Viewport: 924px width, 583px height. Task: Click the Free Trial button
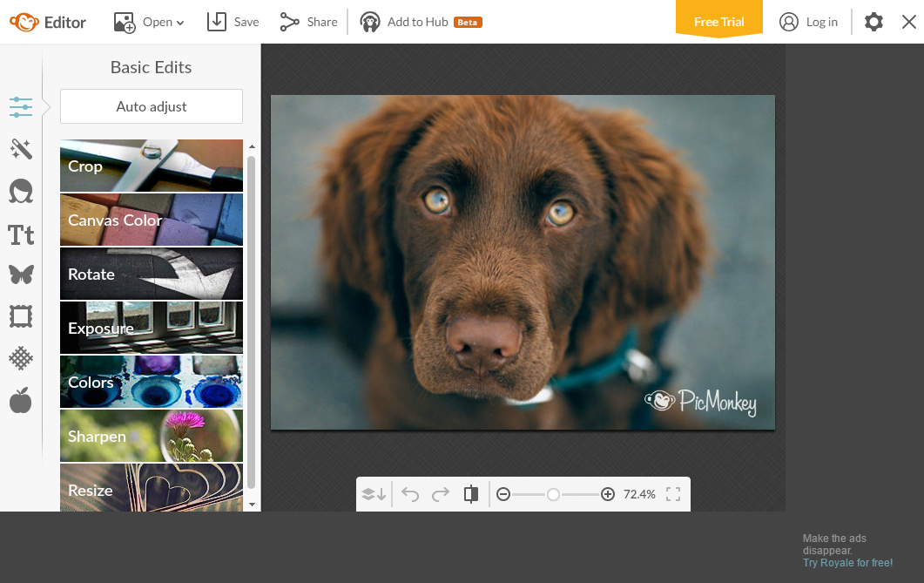(x=718, y=22)
